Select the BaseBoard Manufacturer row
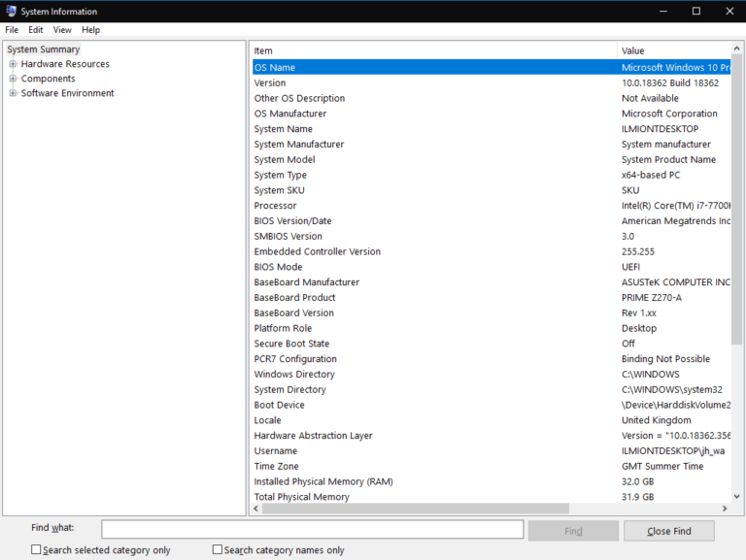This screenshot has width=746, height=560. 492,281
